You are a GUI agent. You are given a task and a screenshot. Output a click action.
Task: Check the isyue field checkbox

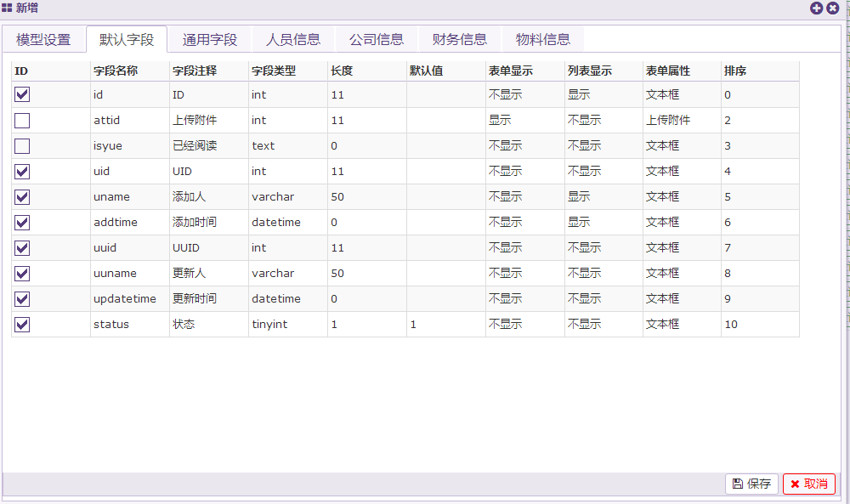[22, 145]
